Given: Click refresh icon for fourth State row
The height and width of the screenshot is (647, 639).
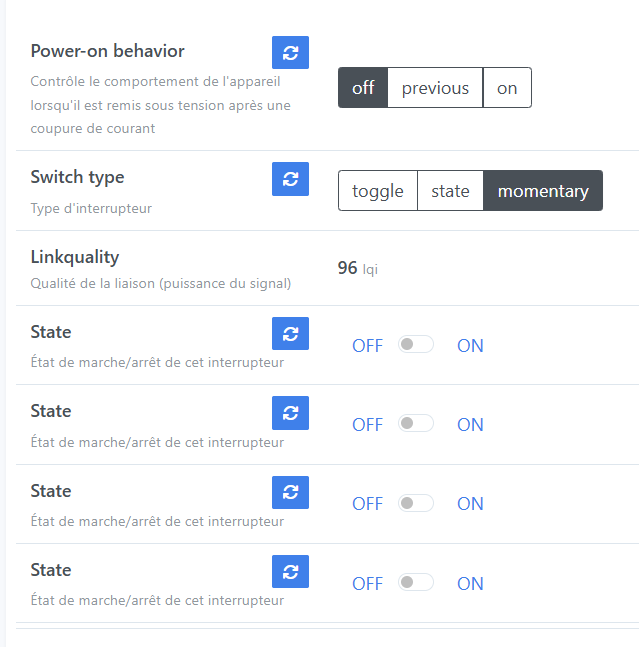Looking at the screenshot, I should point(290,571).
